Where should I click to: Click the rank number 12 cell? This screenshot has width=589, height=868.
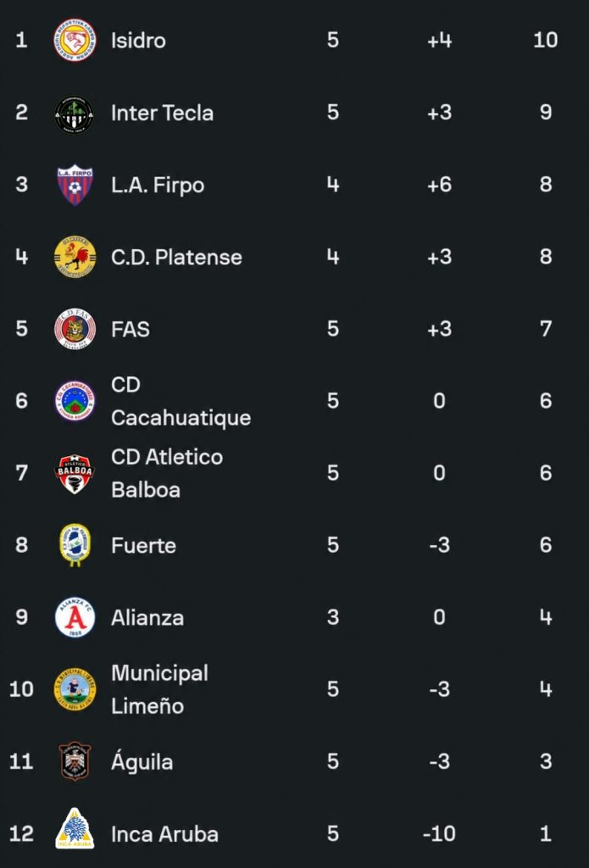click(21, 833)
